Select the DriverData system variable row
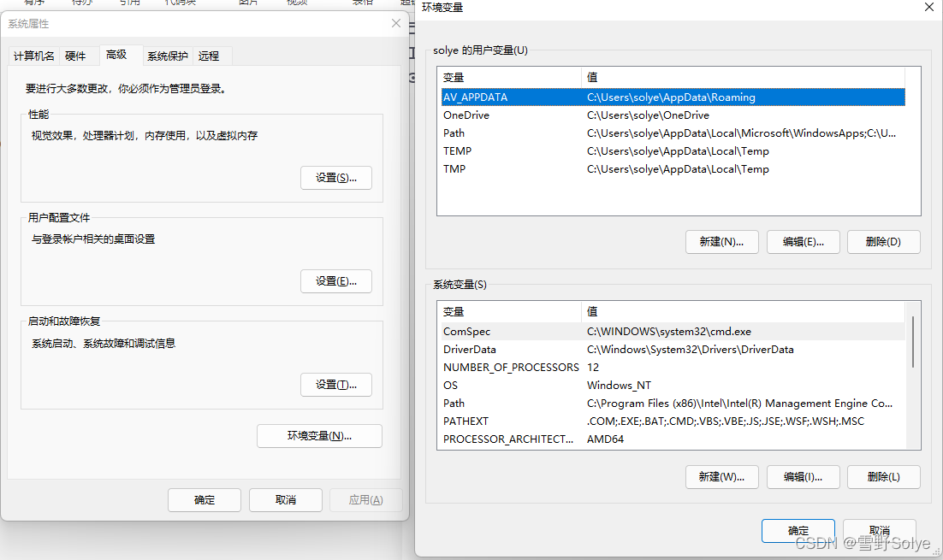This screenshot has width=943, height=560. pos(673,349)
